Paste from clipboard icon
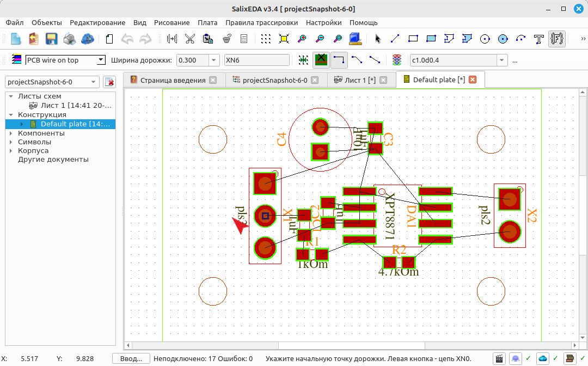Image resolution: width=588 pixels, height=366 pixels. click(x=208, y=39)
